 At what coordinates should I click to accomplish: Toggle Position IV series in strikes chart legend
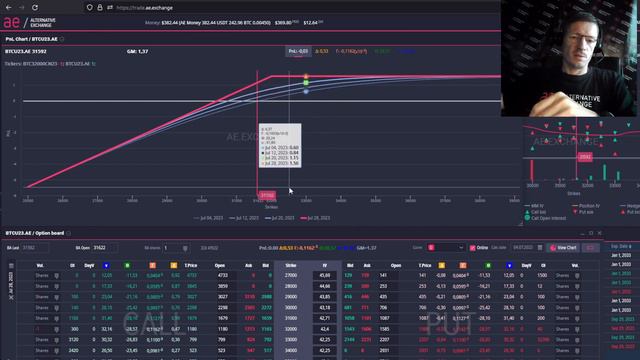586,206
